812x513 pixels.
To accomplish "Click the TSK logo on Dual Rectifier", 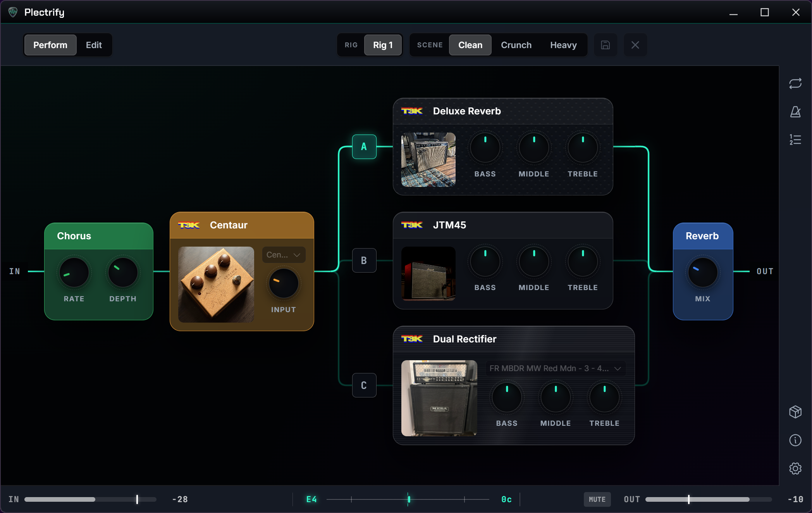I will [x=412, y=339].
